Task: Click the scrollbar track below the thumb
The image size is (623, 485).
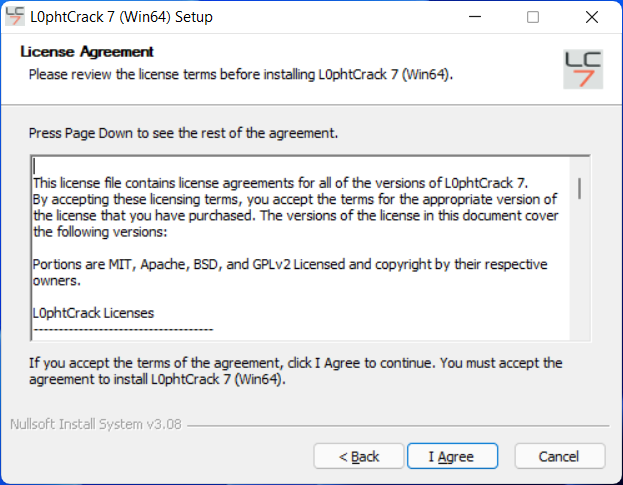Action: coord(580,270)
